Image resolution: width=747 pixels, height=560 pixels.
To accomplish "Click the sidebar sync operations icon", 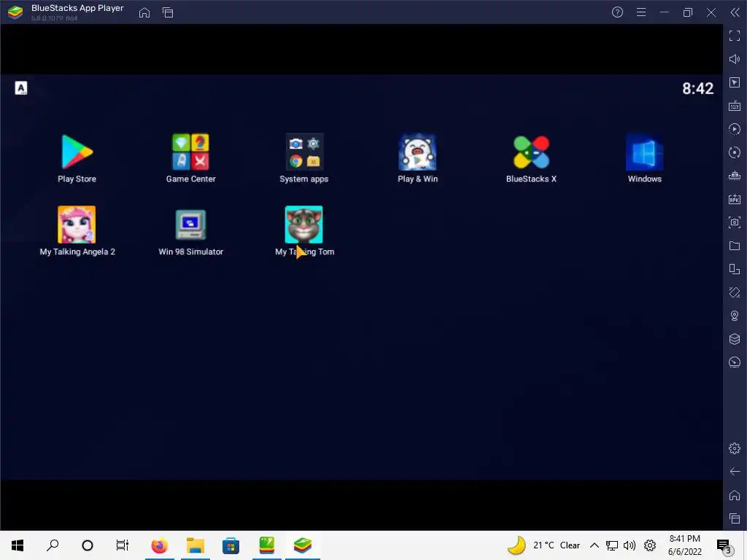I will pyautogui.click(x=735, y=129).
